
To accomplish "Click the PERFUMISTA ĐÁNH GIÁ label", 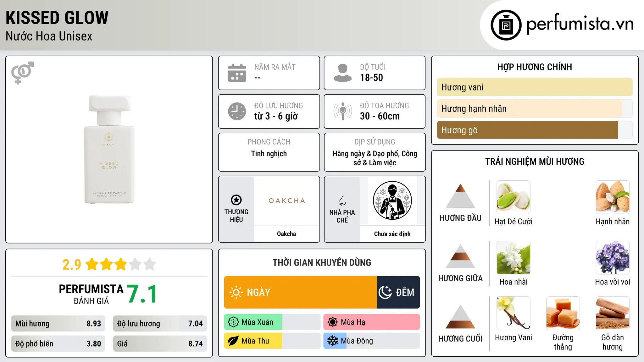I will point(91,294).
